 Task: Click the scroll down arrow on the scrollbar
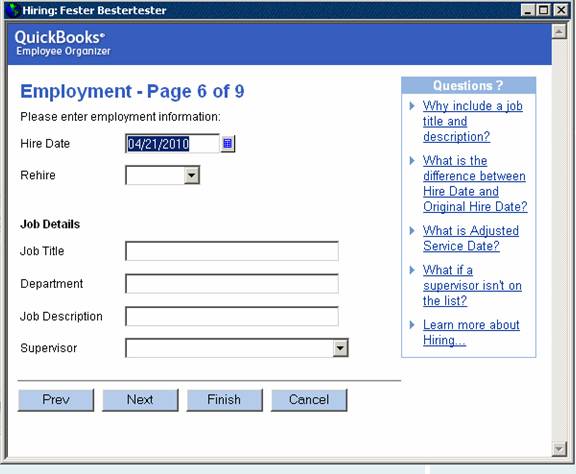[559, 449]
